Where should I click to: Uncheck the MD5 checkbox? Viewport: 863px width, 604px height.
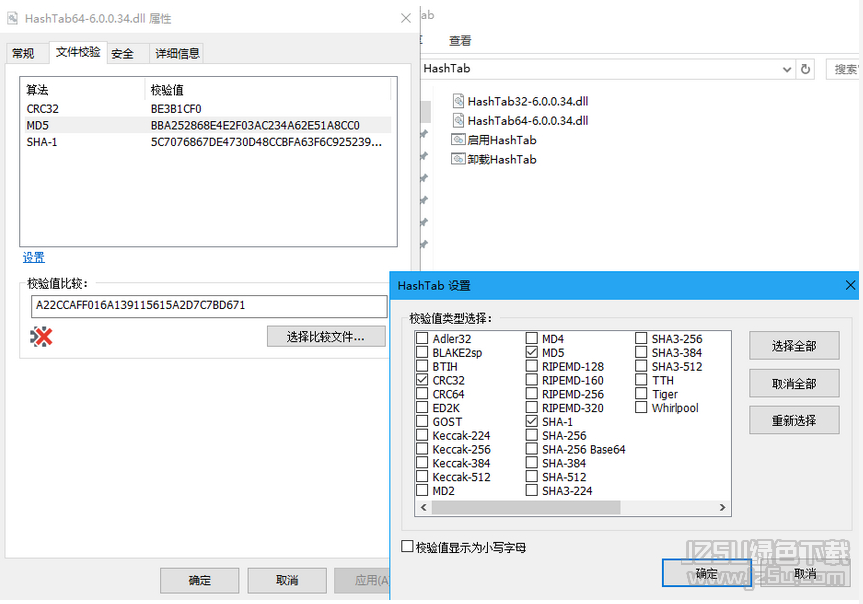point(532,352)
